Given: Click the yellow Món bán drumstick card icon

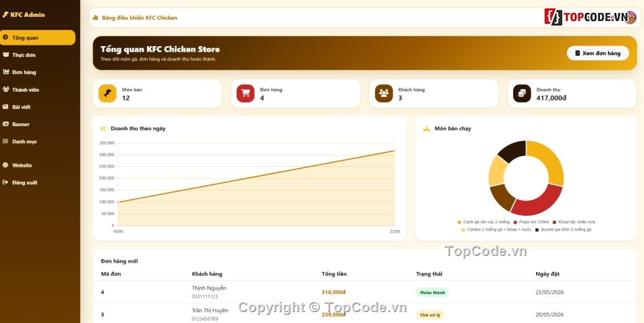Looking at the screenshot, I should pos(107,93).
